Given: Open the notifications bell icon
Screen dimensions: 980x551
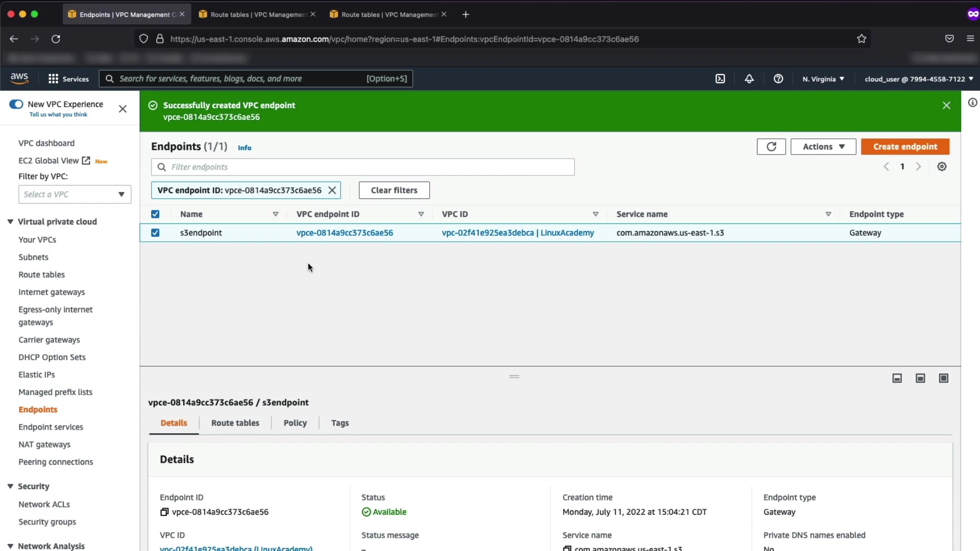Looking at the screenshot, I should pos(749,79).
